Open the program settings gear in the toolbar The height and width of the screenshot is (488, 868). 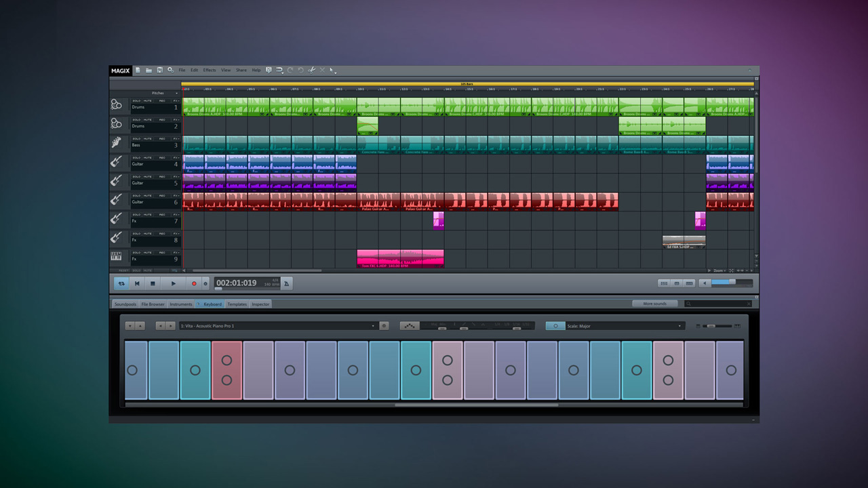[x=171, y=70]
